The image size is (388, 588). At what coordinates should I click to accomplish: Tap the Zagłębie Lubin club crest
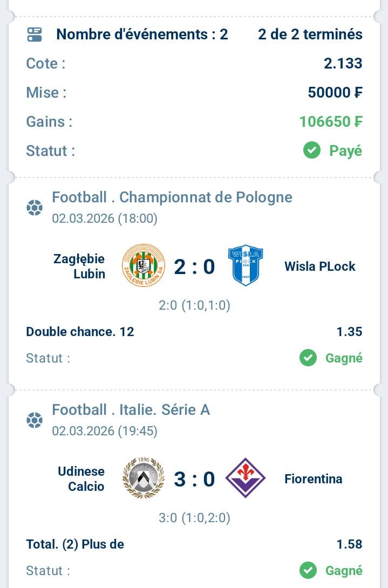point(143,265)
